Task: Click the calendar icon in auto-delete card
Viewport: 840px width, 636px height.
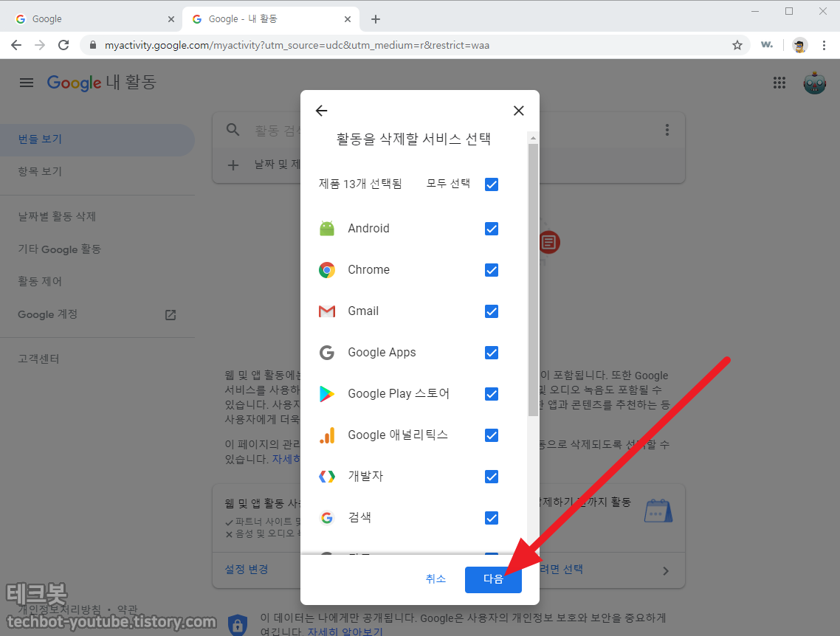Action: click(x=658, y=511)
